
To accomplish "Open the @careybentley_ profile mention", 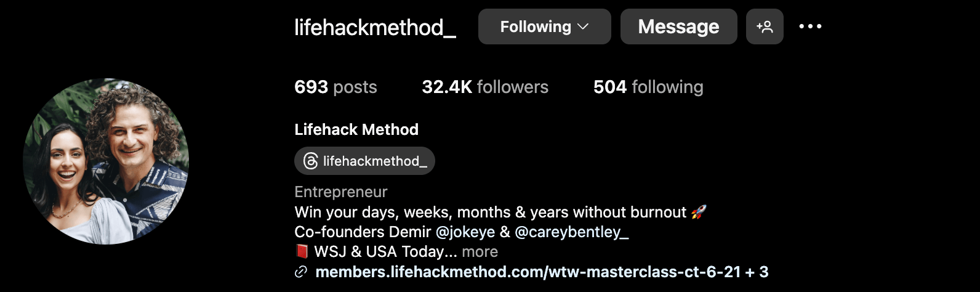I will (571, 232).
